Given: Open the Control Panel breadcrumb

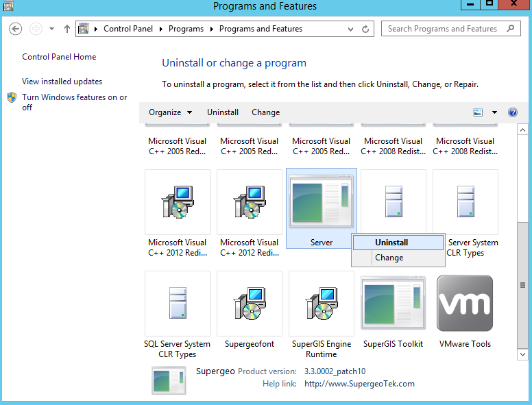Looking at the screenshot, I should point(128,29).
